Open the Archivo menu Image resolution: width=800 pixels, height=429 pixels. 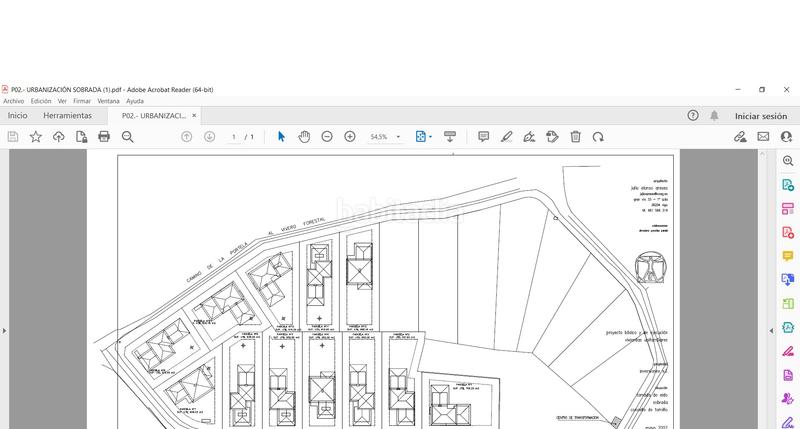(13, 101)
